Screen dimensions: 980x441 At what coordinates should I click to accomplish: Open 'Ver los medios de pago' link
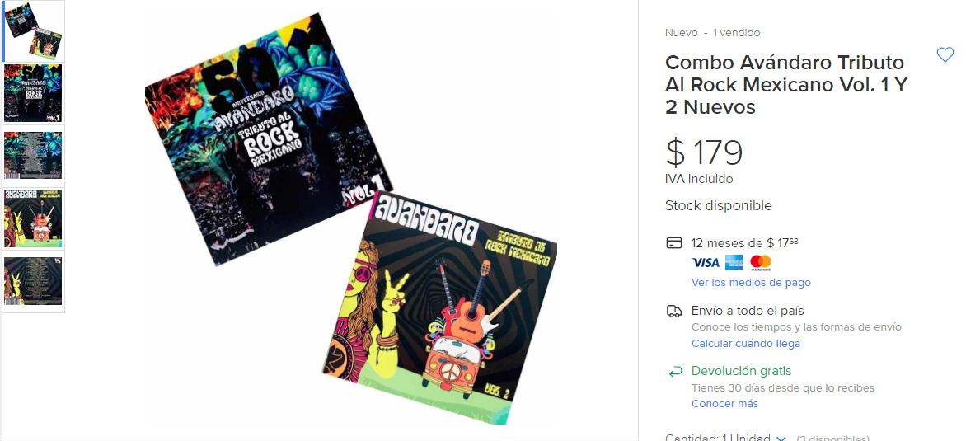751,283
